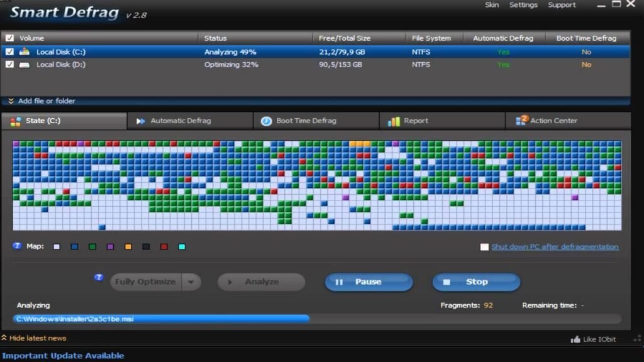Click the dark gray map legend swatch
This screenshot has width=644, height=362.
point(146,246)
